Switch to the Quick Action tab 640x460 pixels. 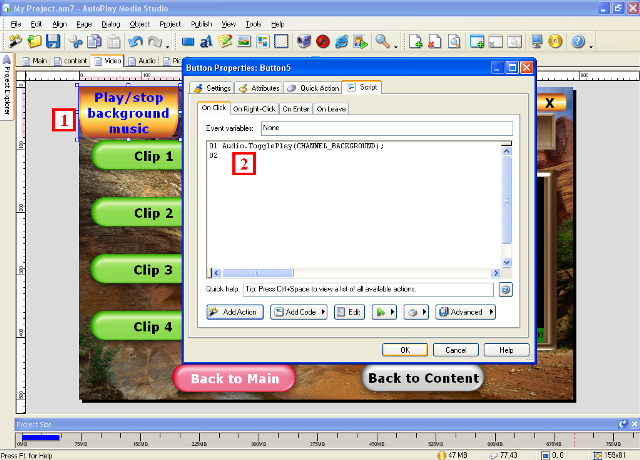tap(313, 88)
